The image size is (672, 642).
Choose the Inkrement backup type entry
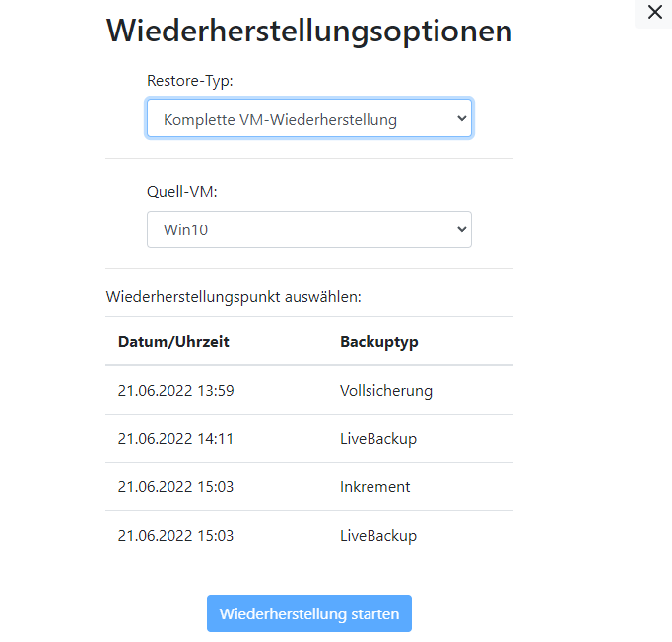point(375,487)
